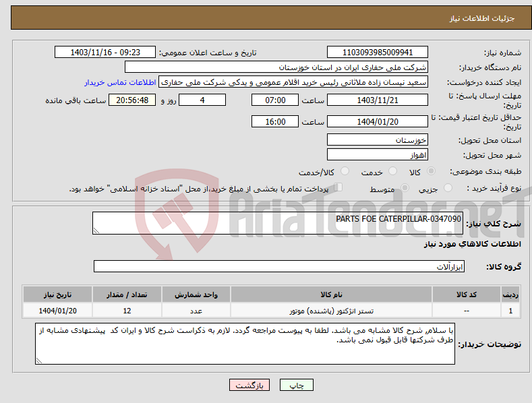532x403 pixels.
Task: Click the remaining time field 20:56:48
Action: [132, 100]
